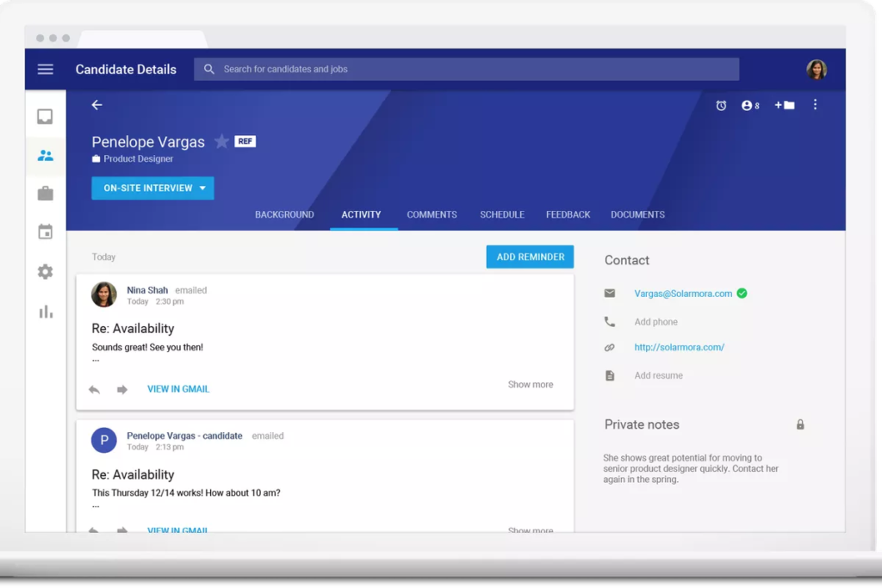The image size is (882, 588).
Task: Open the inbox icon in sidebar
Action: coord(45,116)
